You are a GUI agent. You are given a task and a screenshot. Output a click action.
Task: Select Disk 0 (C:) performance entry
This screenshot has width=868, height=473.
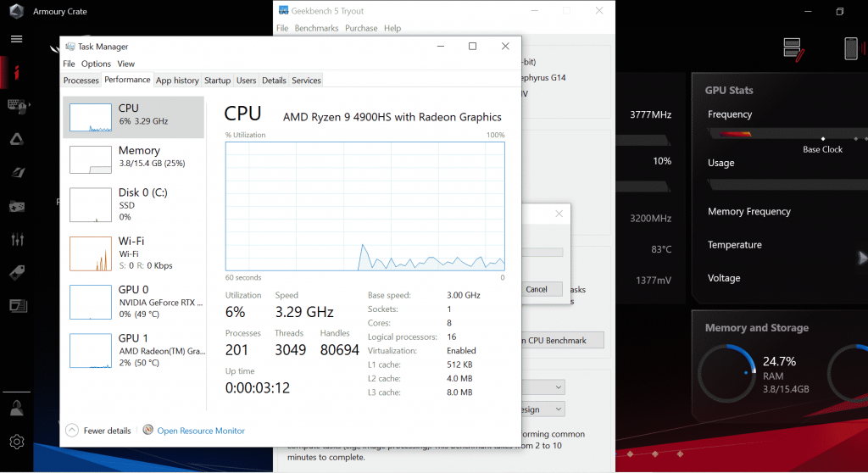click(133, 204)
